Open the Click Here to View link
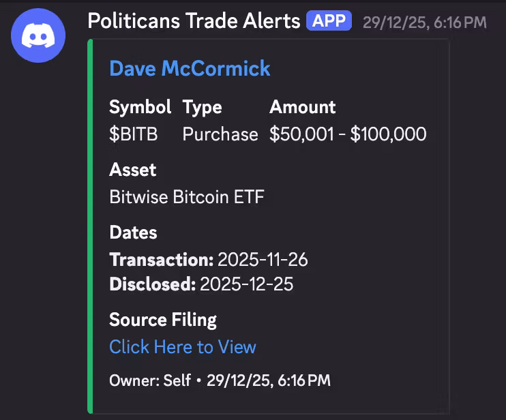This screenshot has height=420, width=506. (183, 347)
